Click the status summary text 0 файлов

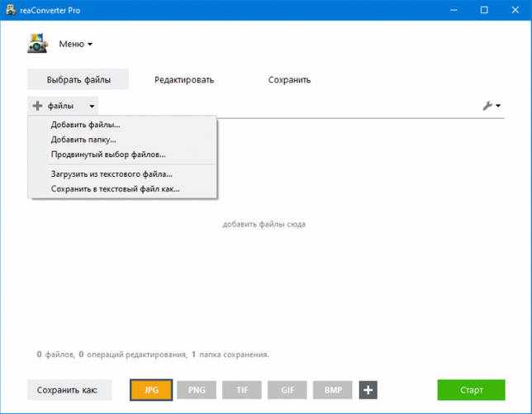click(55, 355)
